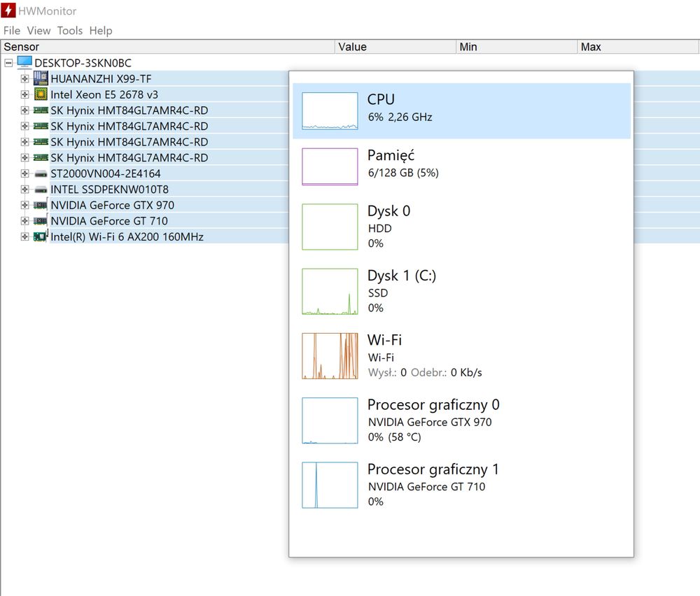Collapse the DESKTOP-3SKN0BC root node
This screenshot has width=700, height=596.
[8, 64]
